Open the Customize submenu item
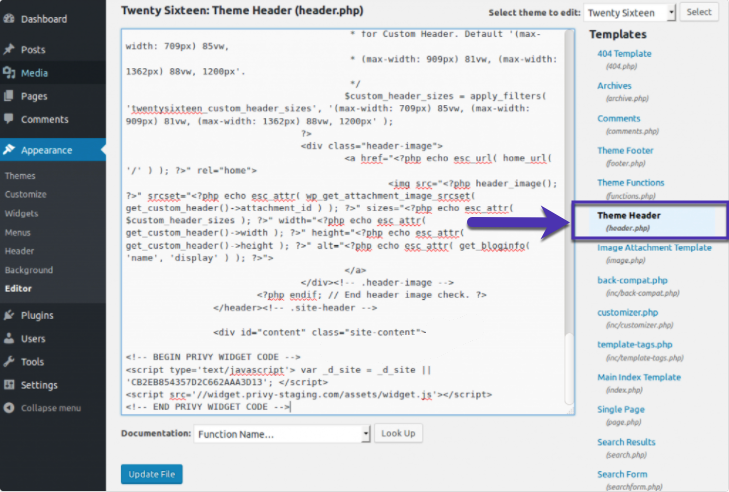729x492 pixels. pos(26,194)
